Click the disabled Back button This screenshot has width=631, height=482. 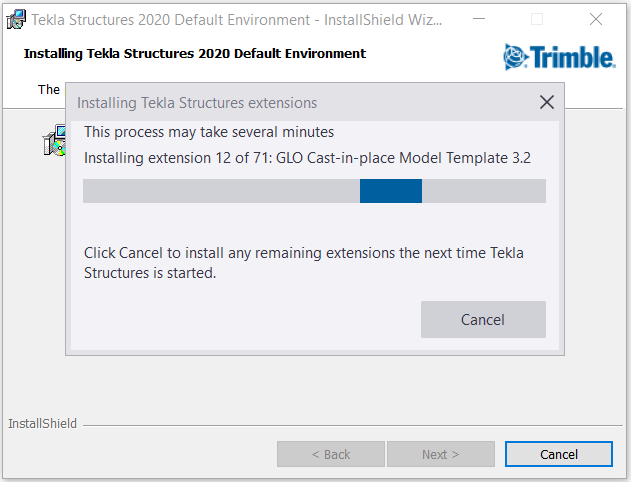pyautogui.click(x=331, y=454)
